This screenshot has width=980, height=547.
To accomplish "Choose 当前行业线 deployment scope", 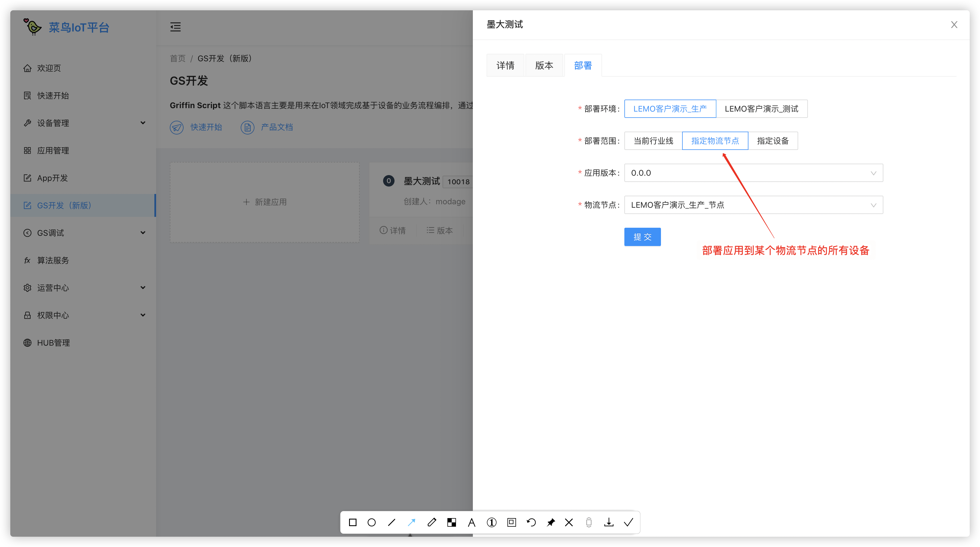I will [x=653, y=141].
